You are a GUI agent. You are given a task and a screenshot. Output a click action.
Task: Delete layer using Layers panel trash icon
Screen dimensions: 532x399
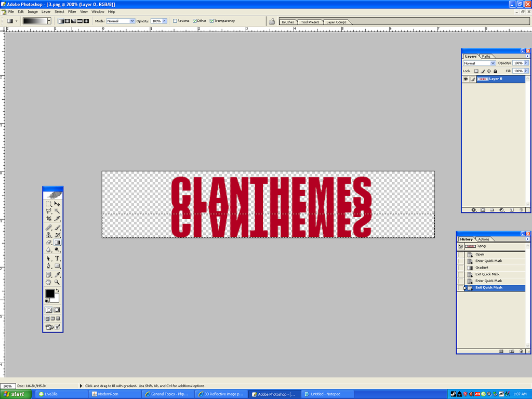[521, 210]
